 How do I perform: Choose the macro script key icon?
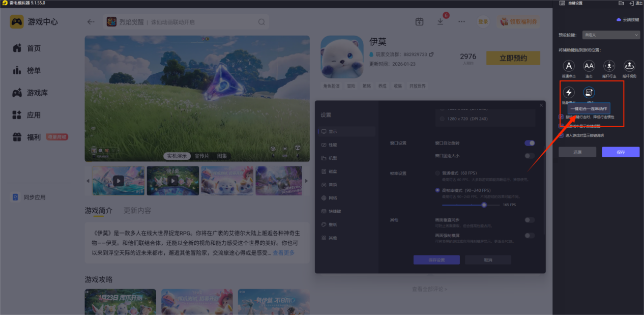tap(589, 93)
